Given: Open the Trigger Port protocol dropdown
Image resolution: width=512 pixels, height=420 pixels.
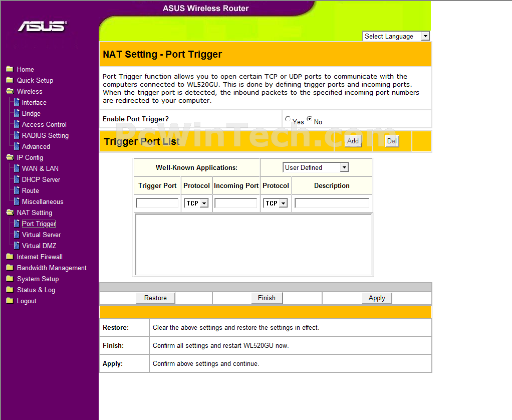Looking at the screenshot, I should click(196, 203).
